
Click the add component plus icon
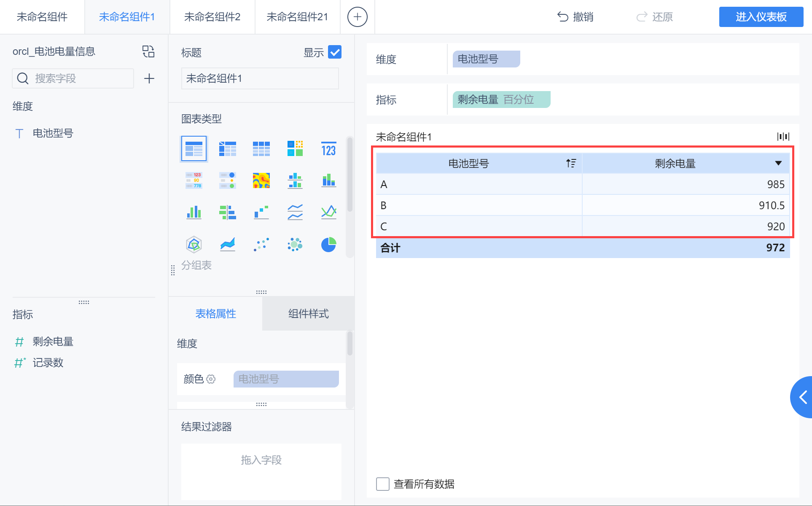click(357, 17)
